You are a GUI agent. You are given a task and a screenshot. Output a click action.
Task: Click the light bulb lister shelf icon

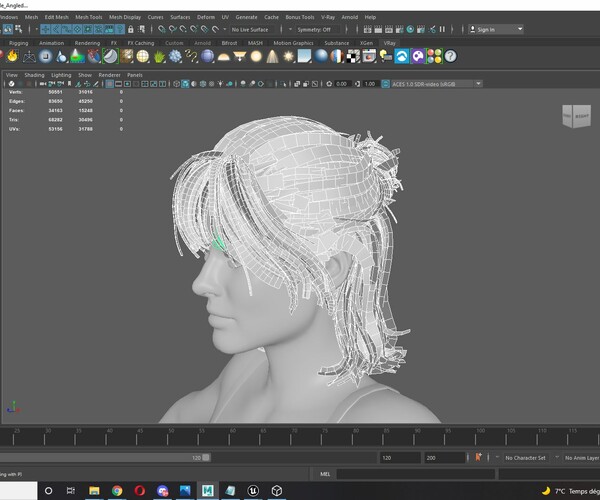point(385,56)
